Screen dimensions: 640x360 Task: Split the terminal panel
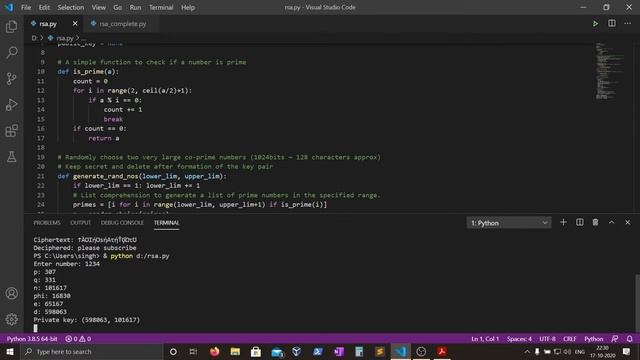pos(580,222)
